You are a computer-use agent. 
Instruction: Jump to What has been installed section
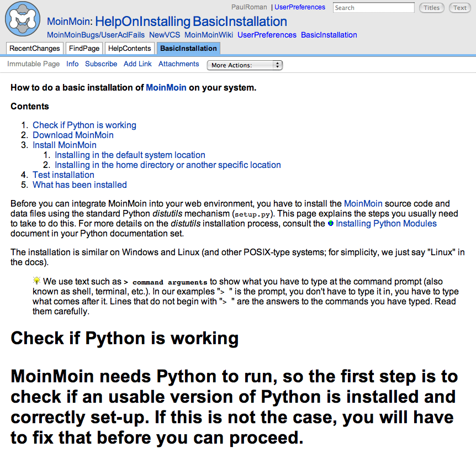(x=80, y=185)
